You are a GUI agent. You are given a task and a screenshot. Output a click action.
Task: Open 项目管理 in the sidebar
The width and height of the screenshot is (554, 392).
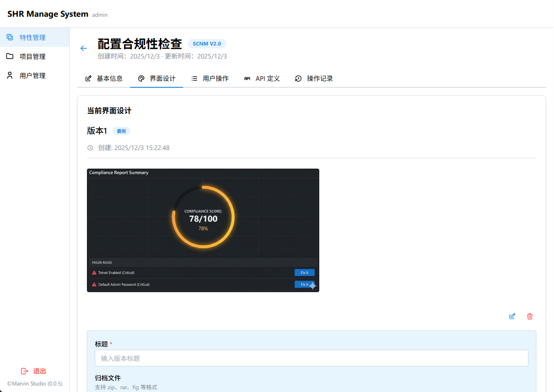(33, 57)
